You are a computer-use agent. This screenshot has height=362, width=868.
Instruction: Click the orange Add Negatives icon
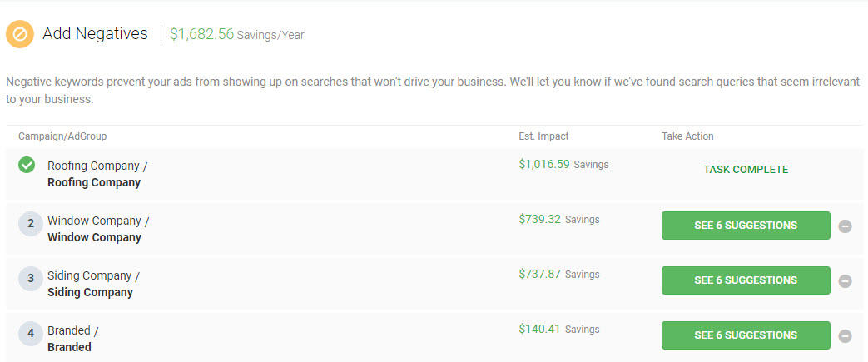[x=20, y=34]
